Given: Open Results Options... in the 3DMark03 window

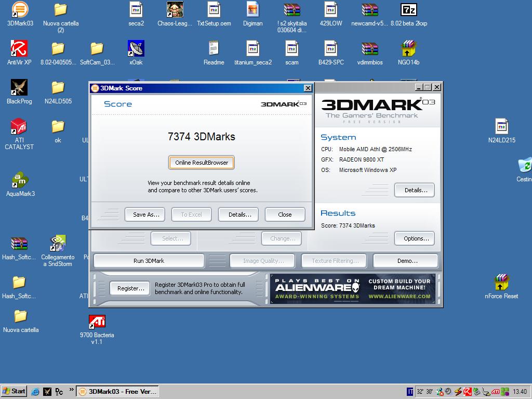Looking at the screenshot, I should click(415, 238).
